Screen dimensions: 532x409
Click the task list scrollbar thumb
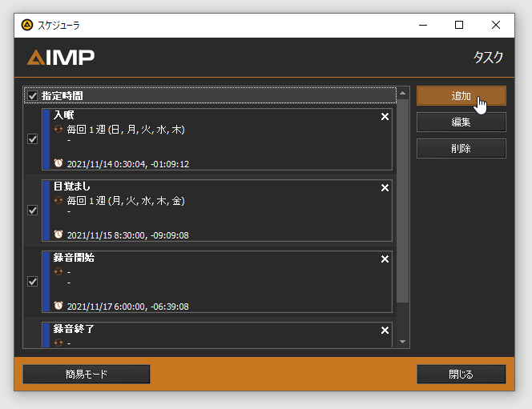pyautogui.click(x=403, y=201)
